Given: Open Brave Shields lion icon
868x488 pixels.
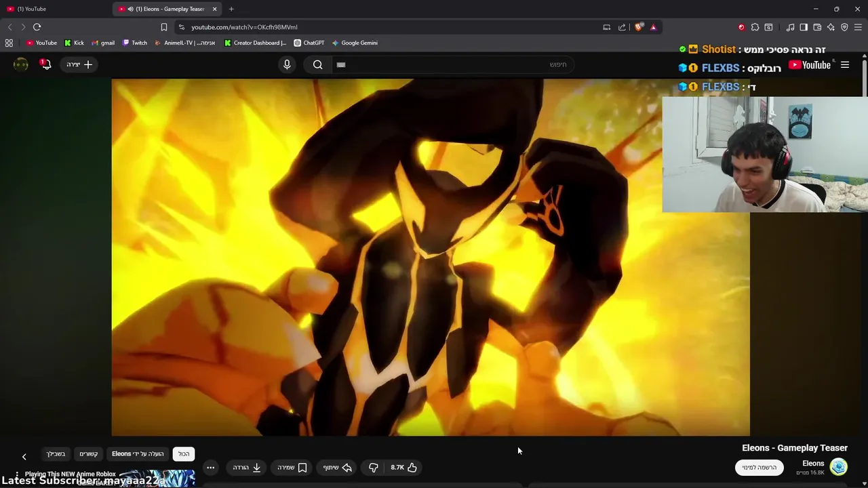Looking at the screenshot, I should tap(639, 27).
